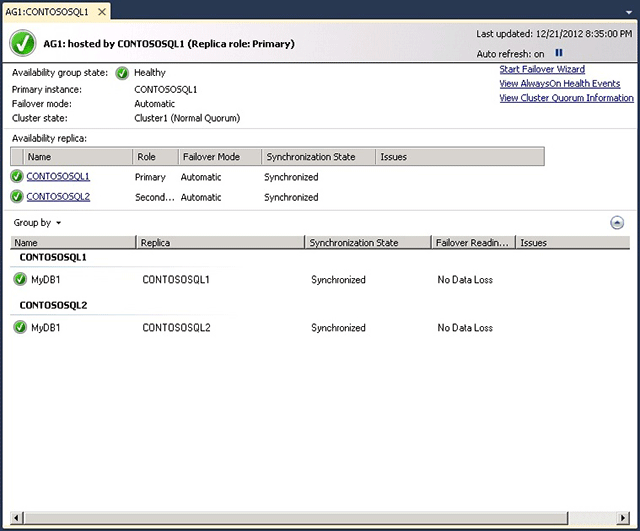The image size is (640, 531).
Task: Open the tab list dropdown arrow at top right
Action: click(x=629, y=13)
